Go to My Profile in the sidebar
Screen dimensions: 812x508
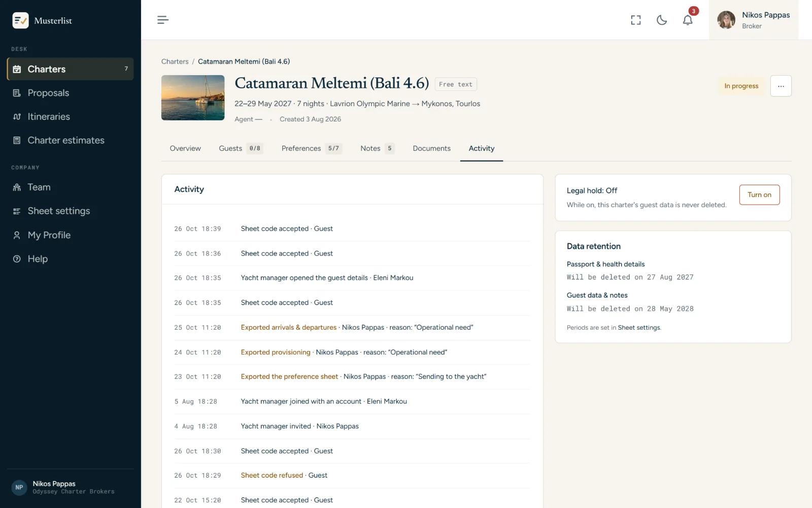(x=71, y=235)
